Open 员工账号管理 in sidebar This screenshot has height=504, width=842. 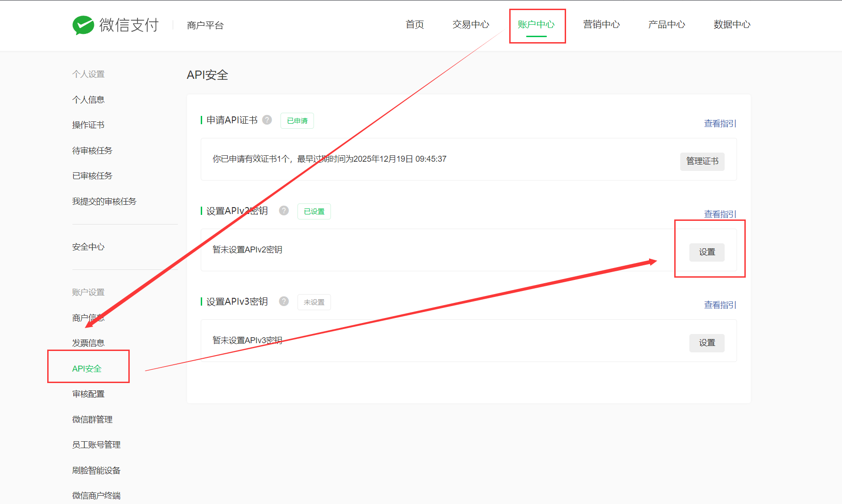coord(96,445)
